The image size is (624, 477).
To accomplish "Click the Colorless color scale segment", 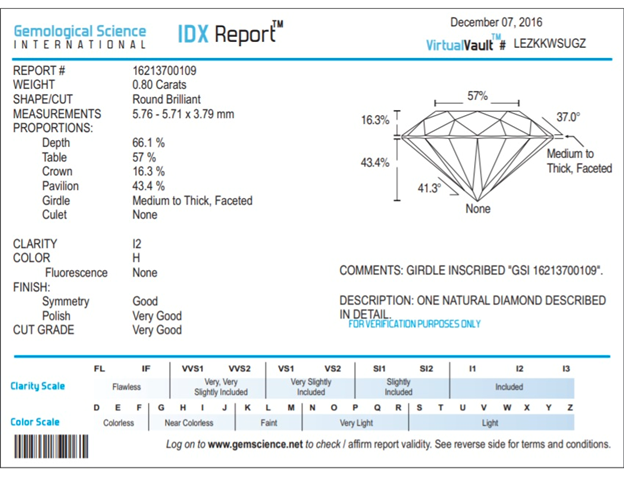I will point(119,423).
